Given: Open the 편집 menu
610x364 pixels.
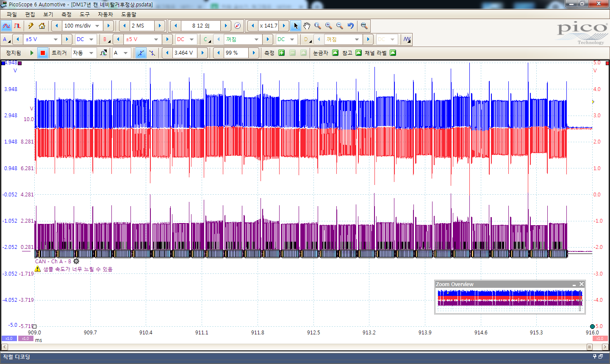Looking at the screenshot, I should (30, 14).
